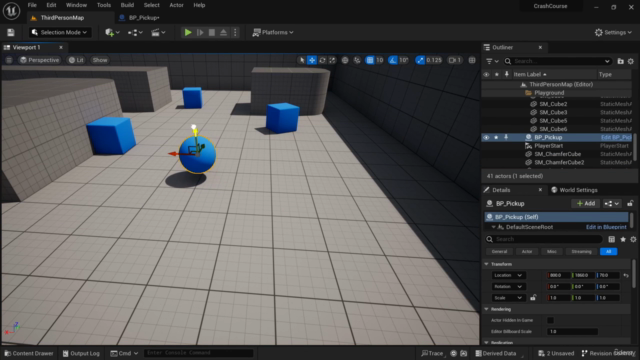This screenshot has height=360, width=640.
Task: Choose the select objects cursor tool
Action: tap(302, 60)
